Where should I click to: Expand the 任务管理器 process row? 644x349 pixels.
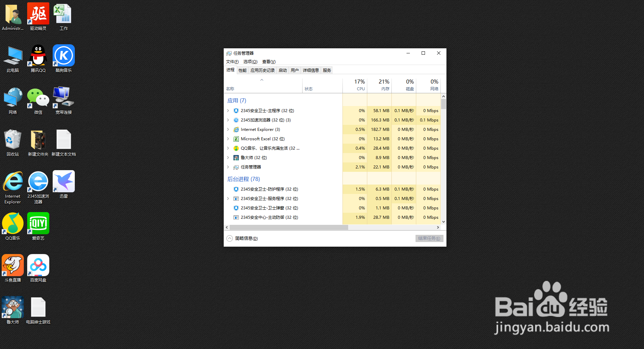pos(228,167)
